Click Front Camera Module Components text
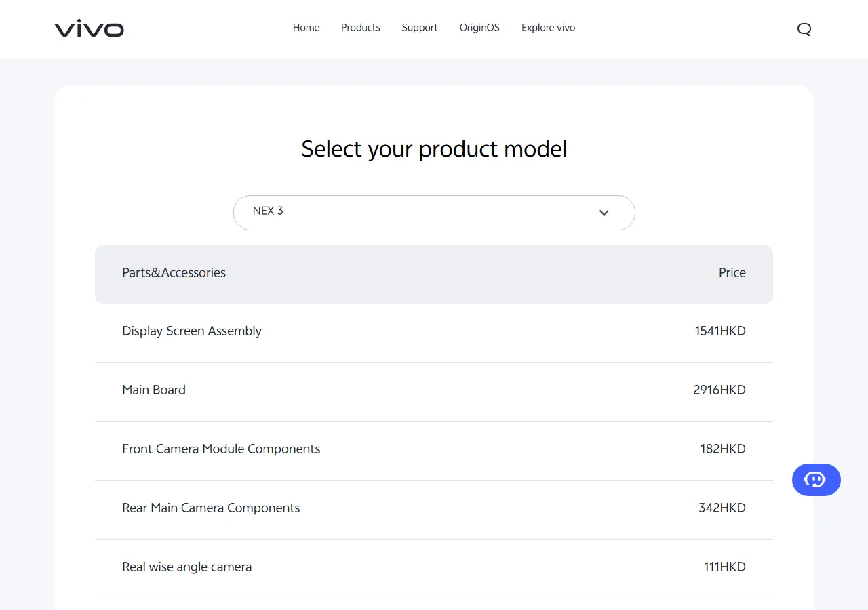The image size is (868, 610). click(x=221, y=449)
